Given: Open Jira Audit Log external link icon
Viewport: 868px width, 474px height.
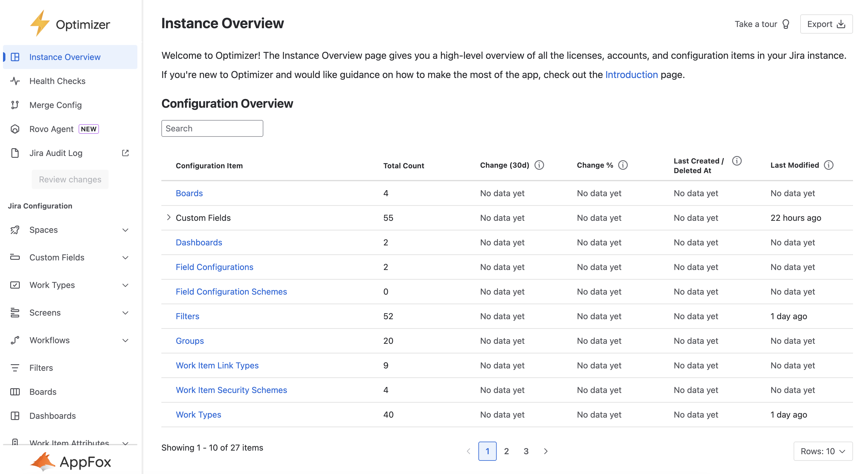Looking at the screenshot, I should coord(125,153).
